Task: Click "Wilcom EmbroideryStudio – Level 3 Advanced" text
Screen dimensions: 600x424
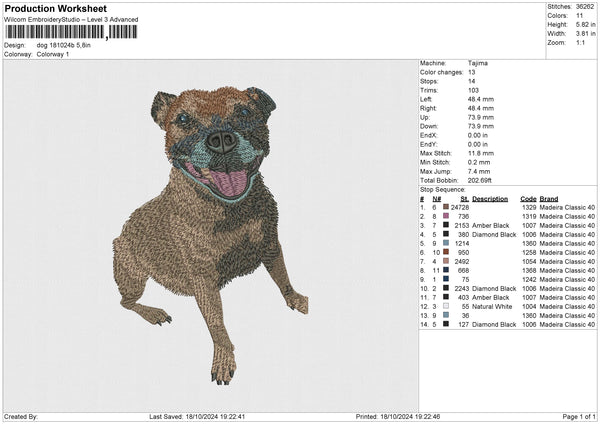Action: tap(71, 20)
